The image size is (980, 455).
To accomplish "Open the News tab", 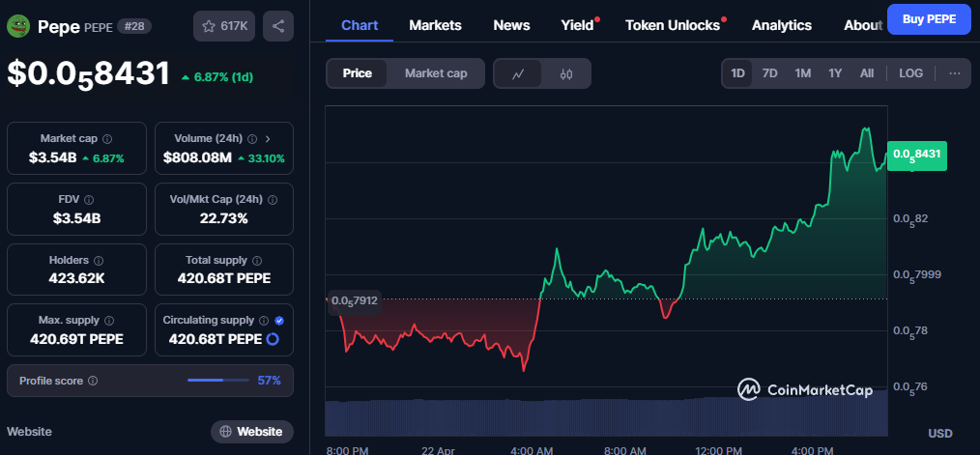I will pos(511,26).
